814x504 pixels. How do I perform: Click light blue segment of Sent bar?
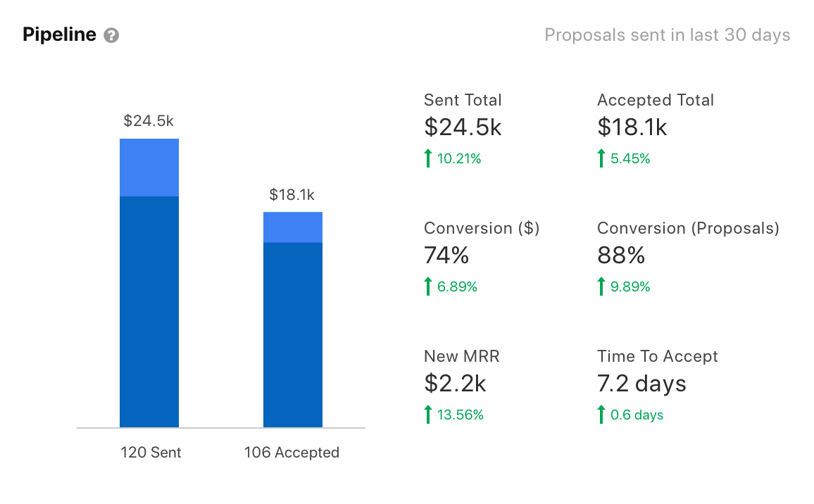pyautogui.click(x=149, y=168)
